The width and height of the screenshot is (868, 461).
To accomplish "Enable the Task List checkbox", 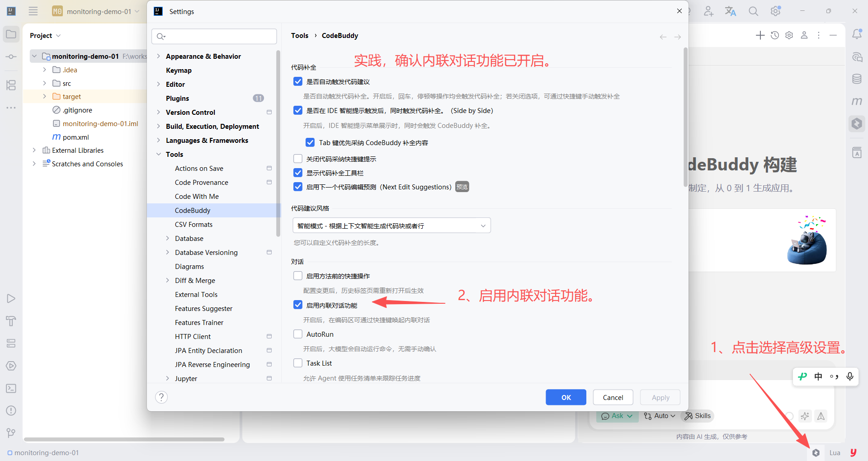I will 298,363.
